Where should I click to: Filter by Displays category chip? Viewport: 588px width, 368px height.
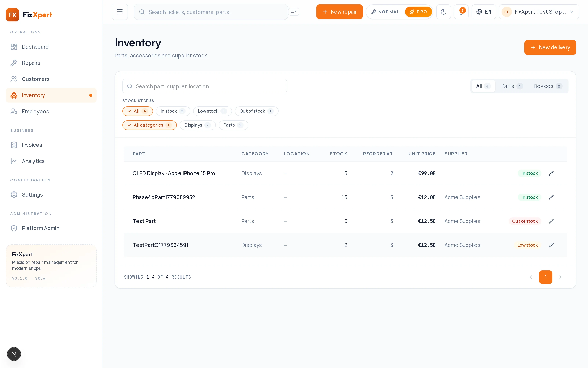tap(198, 125)
